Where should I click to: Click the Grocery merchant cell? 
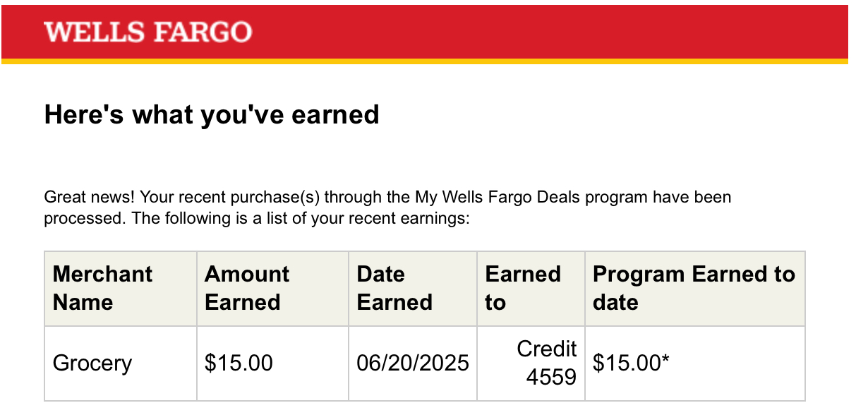point(92,363)
